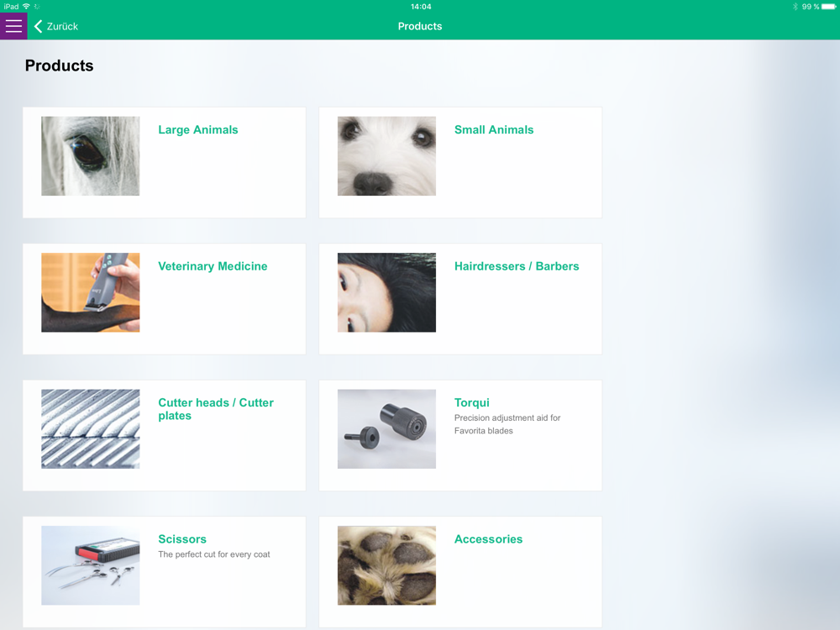
Task: Open Veterinary Medicine category
Action: click(213, 266)
